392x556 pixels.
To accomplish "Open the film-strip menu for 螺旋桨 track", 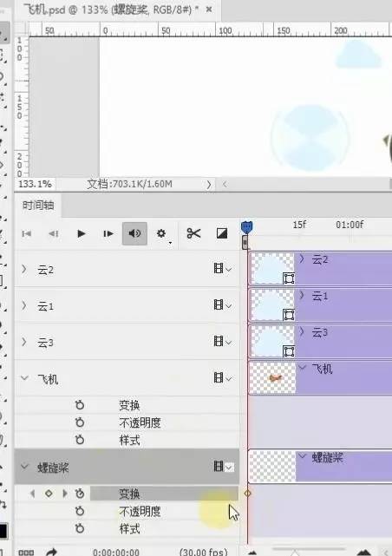I will (223, 467).
